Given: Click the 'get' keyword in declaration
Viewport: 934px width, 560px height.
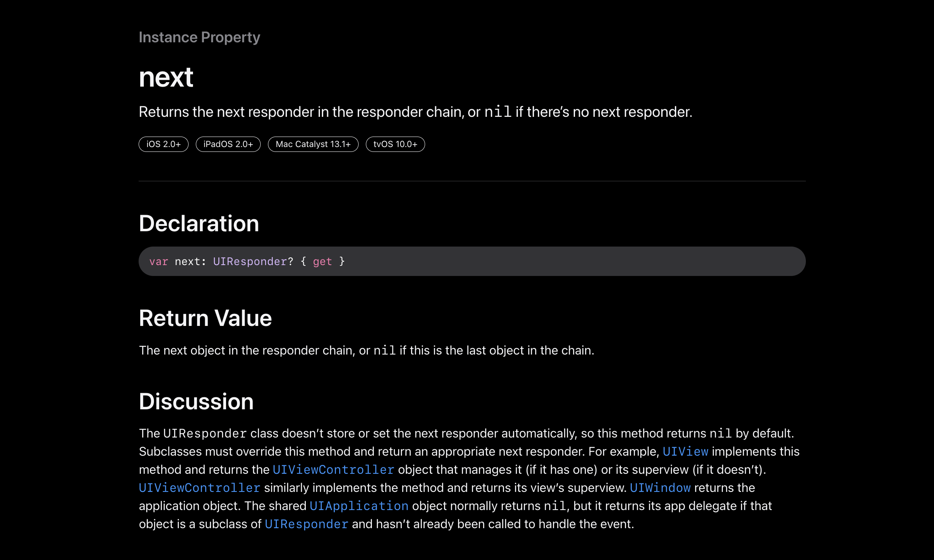Looking at the screenshot, I should [x=322, y=262].
